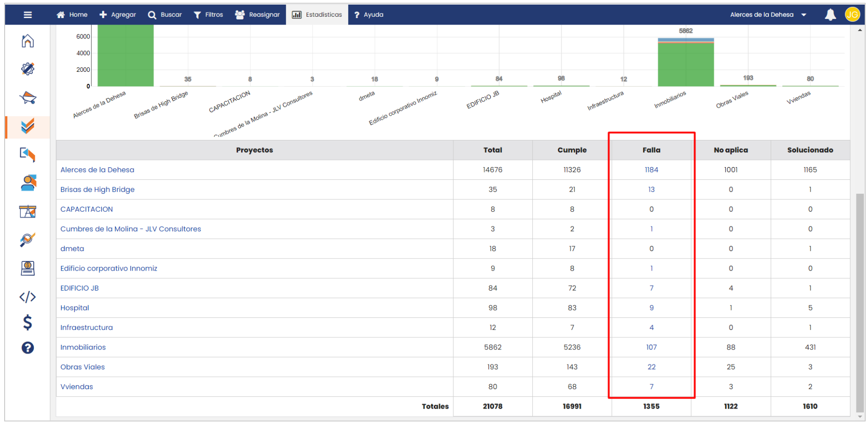Open the code brackets sidebar icon
The image size is (868, 424).
coord(28,297)
